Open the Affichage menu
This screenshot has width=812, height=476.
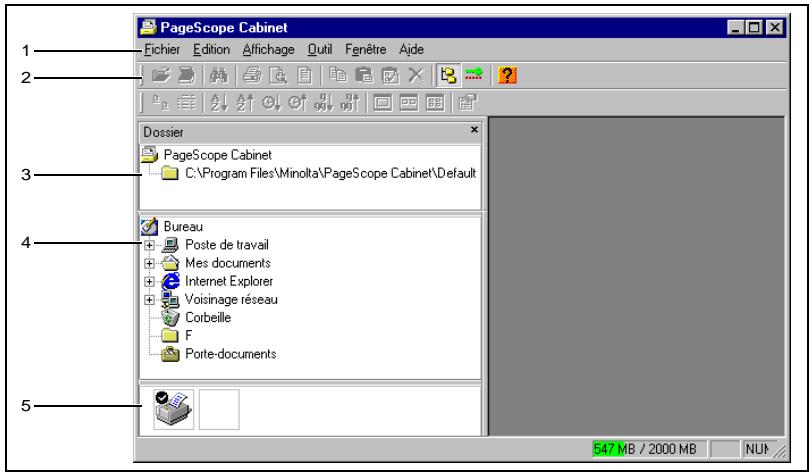(x=268, y=50)
